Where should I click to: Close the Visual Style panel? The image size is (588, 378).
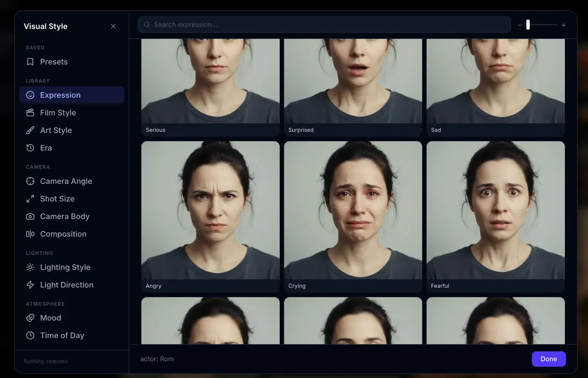113,26
